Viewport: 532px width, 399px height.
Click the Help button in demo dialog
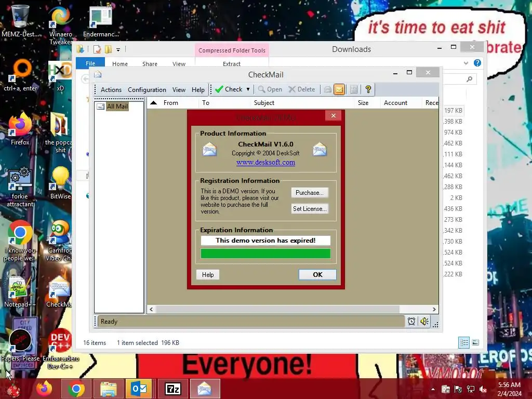(x=208, y=275)
